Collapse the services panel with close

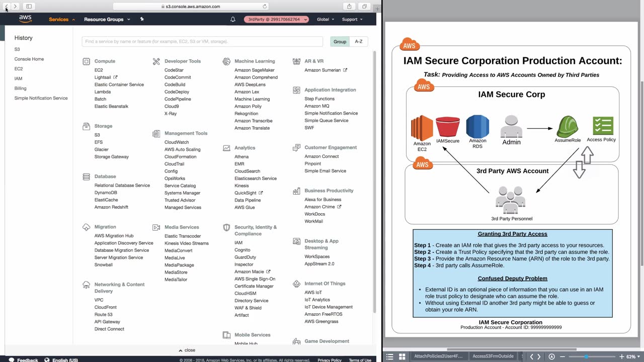[x=187, y=350]
